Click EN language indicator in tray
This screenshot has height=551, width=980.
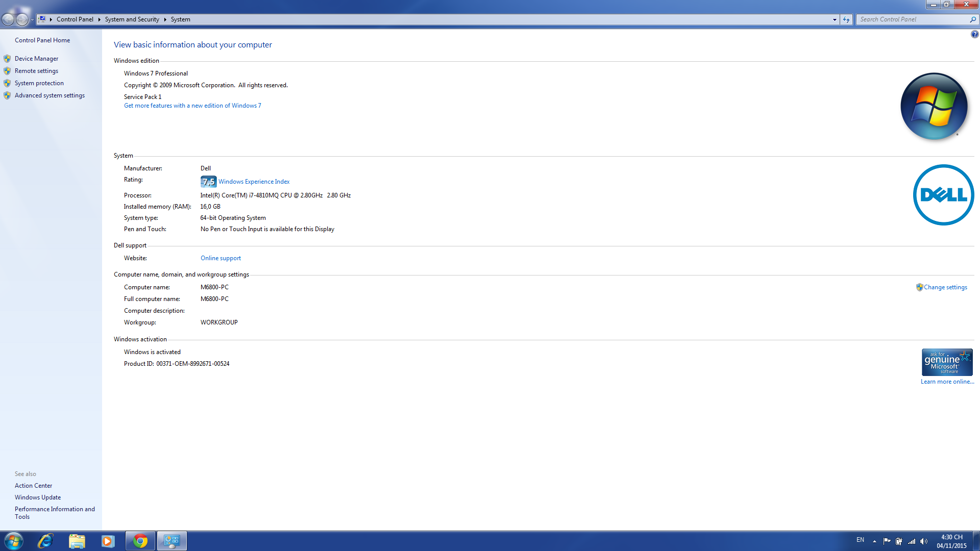coord(860,540)
